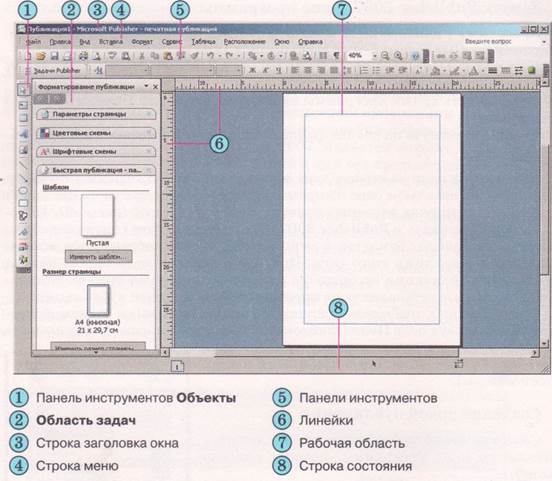
Task: Select the pointer tool in Objects toolbar
Action: point(23,89)
